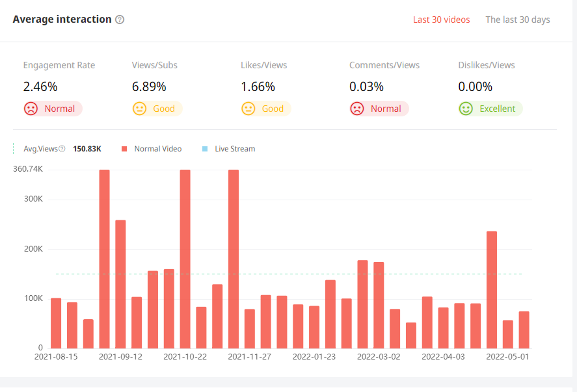Image resolution: width=577 pixels, height=392 pixels.
Task: Click the help icon beside Average interaction
Action: [x=120, y=20]
